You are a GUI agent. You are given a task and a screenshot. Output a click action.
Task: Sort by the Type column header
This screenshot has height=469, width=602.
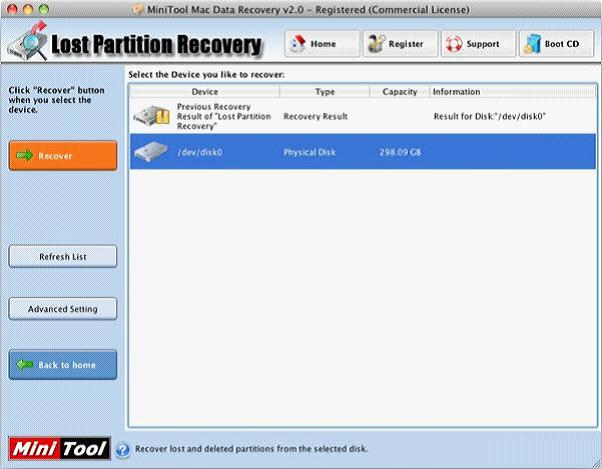click(x=325, y=92)
